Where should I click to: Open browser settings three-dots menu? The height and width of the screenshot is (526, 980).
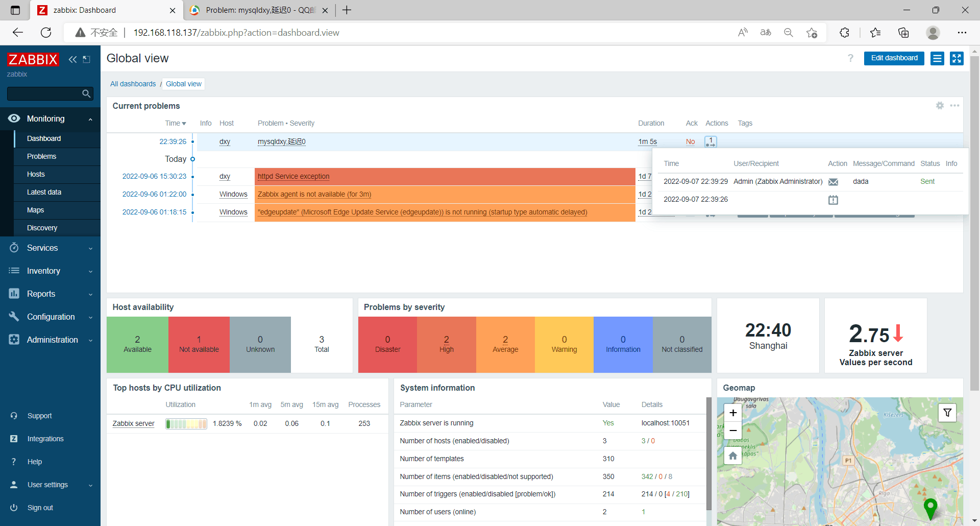(x=962, y=33)
